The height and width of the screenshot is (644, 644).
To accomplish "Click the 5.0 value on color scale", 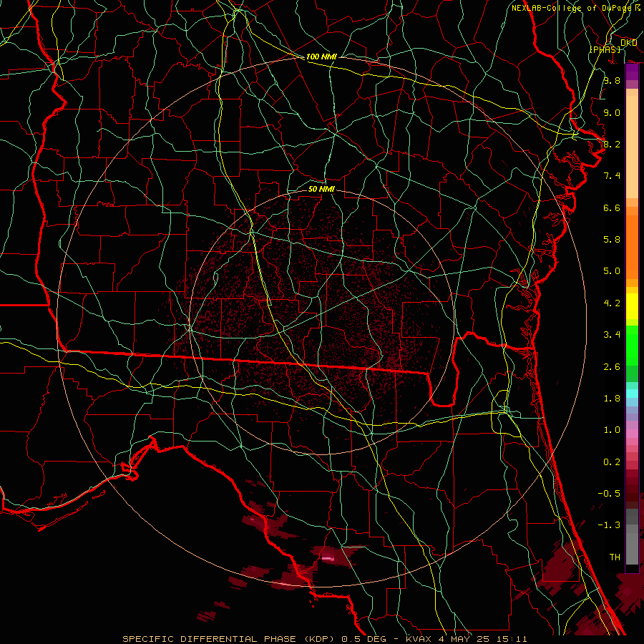I will click(612, 271).
